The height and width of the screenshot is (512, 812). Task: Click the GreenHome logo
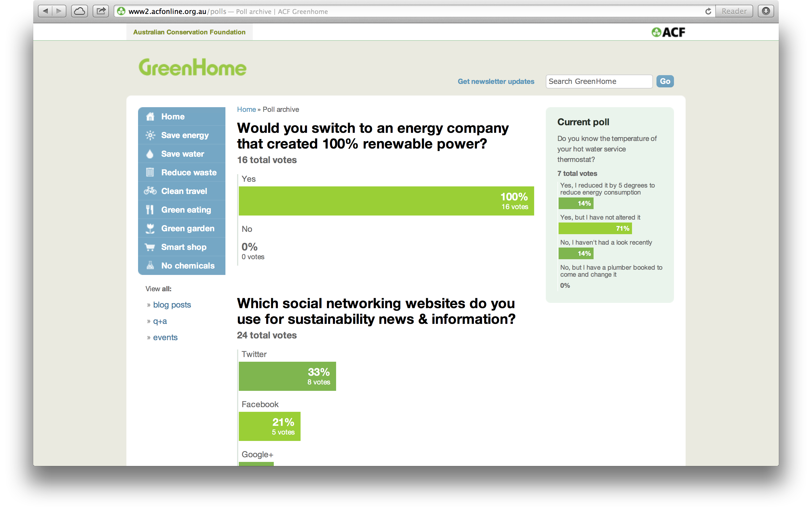[193, 67]
